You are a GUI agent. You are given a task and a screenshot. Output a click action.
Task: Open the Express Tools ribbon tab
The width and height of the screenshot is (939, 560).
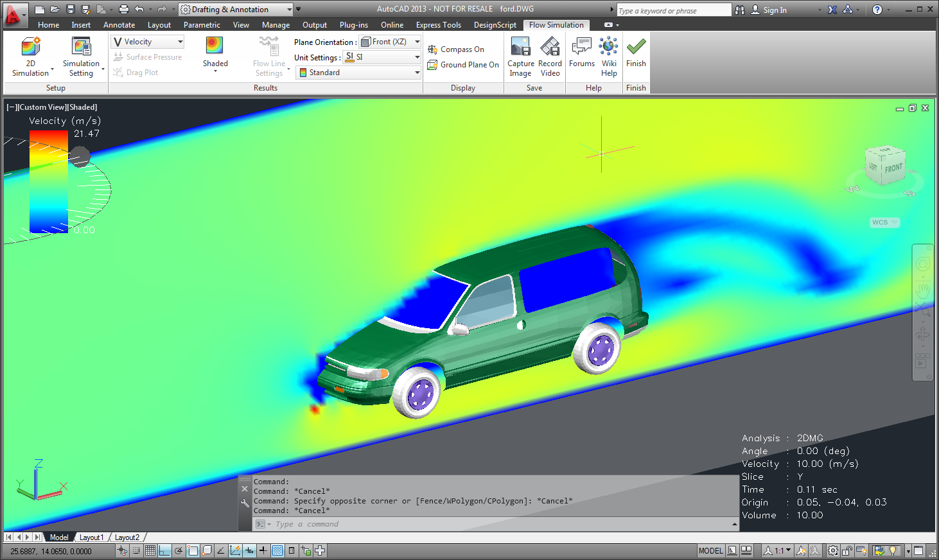click(438, 25)
